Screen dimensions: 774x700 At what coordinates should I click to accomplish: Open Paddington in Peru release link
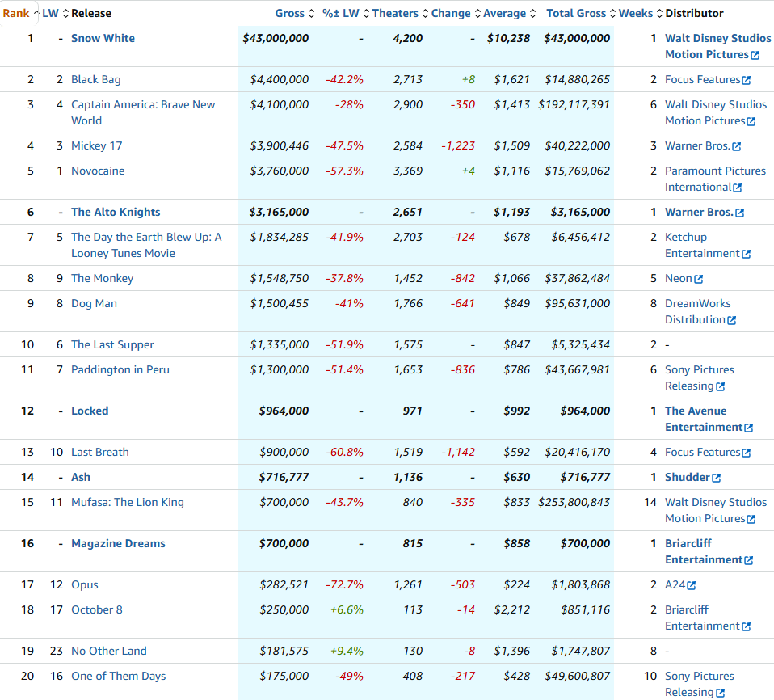tap(120, 369)
